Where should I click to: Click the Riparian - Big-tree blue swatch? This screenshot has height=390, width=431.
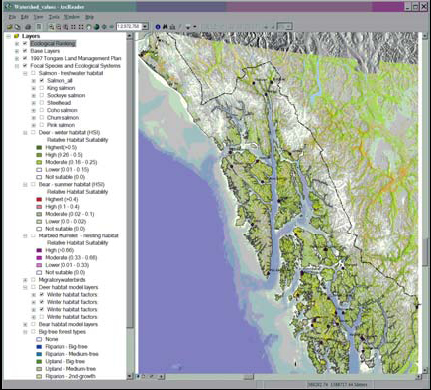click(39, 347)
